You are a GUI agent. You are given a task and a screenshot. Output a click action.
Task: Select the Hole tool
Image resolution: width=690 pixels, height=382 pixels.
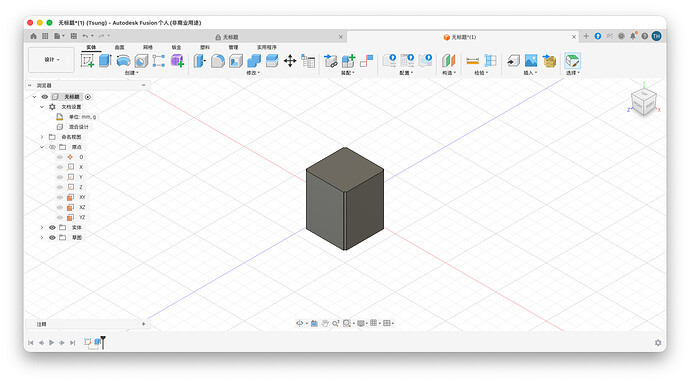pyautogui.click(x=141, y=60)
